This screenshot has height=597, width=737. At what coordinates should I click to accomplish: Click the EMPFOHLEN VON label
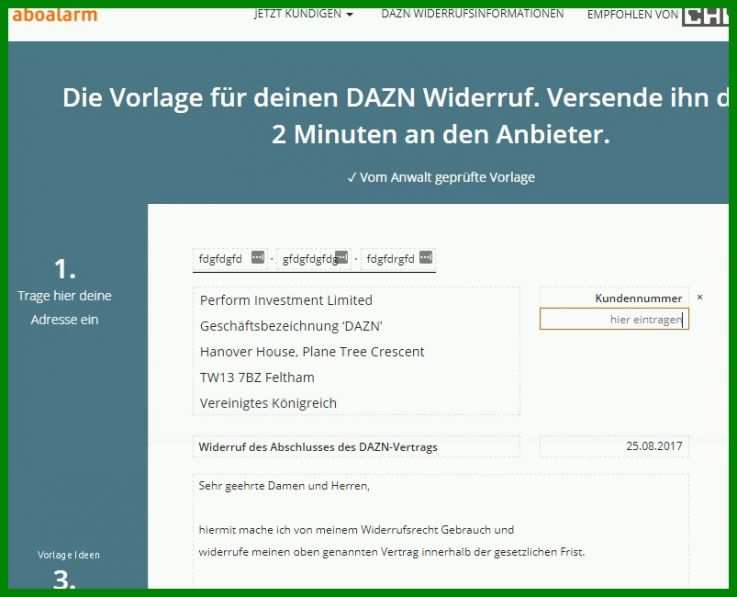click(x=633, y=15)
